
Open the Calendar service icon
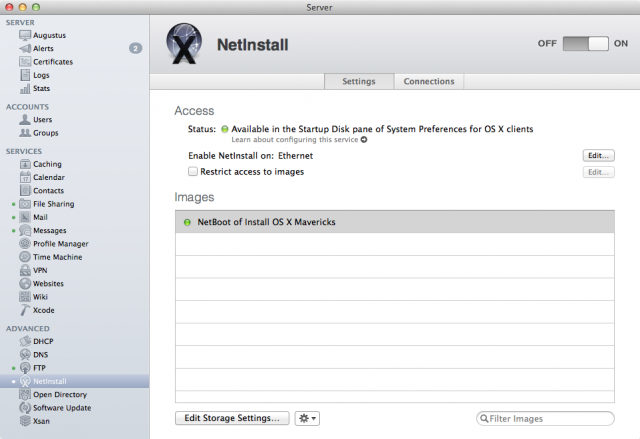[x=25, y=177]
